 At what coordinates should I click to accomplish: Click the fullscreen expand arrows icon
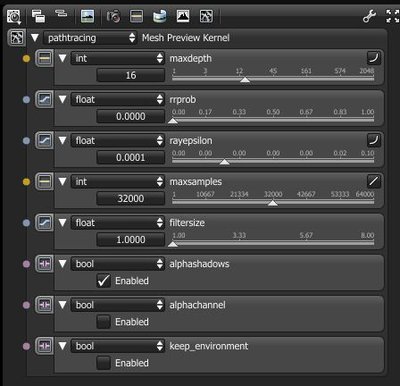[x=392, y=16]
